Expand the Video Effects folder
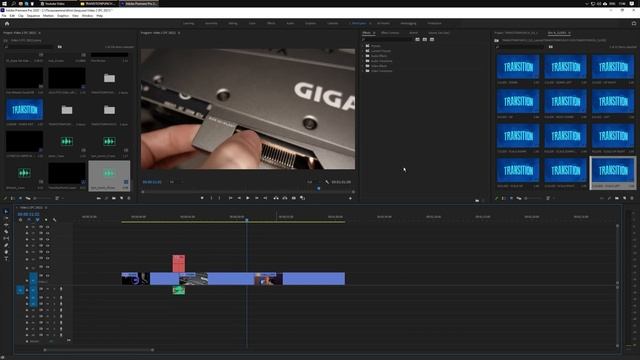Viewport: 640px width, 360px height. tap(363, 66)
